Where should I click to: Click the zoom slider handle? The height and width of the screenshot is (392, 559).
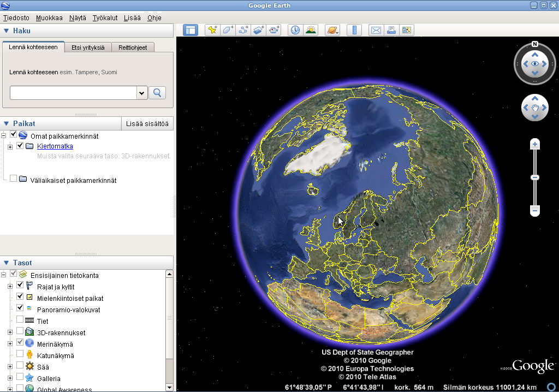(x=535, y=177)
